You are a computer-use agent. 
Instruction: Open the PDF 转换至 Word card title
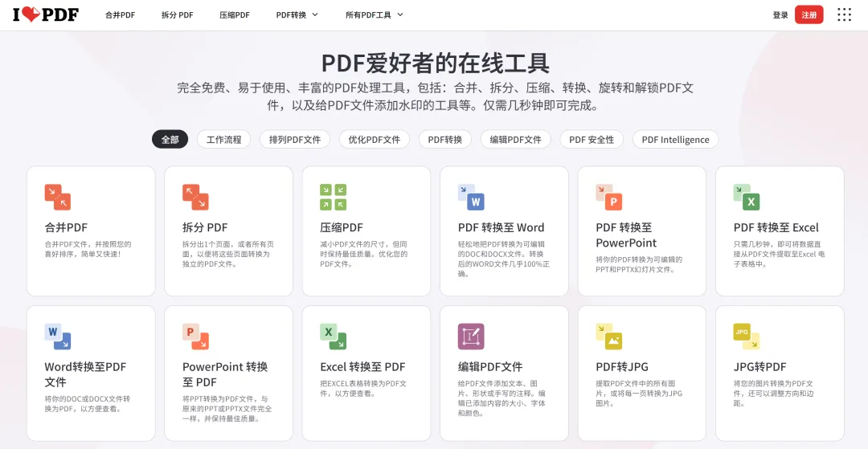tap(501, 227)
